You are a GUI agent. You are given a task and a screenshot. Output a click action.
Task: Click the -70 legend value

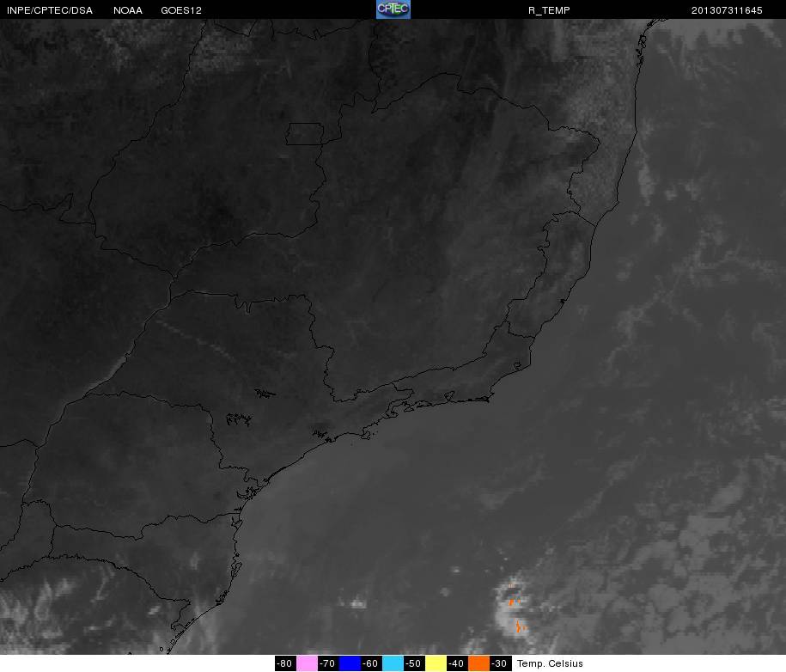pyautogui.click(x=328, y=663)
